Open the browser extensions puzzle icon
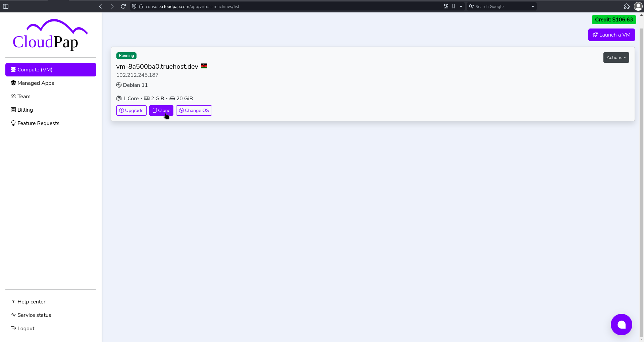 [627, 6]
